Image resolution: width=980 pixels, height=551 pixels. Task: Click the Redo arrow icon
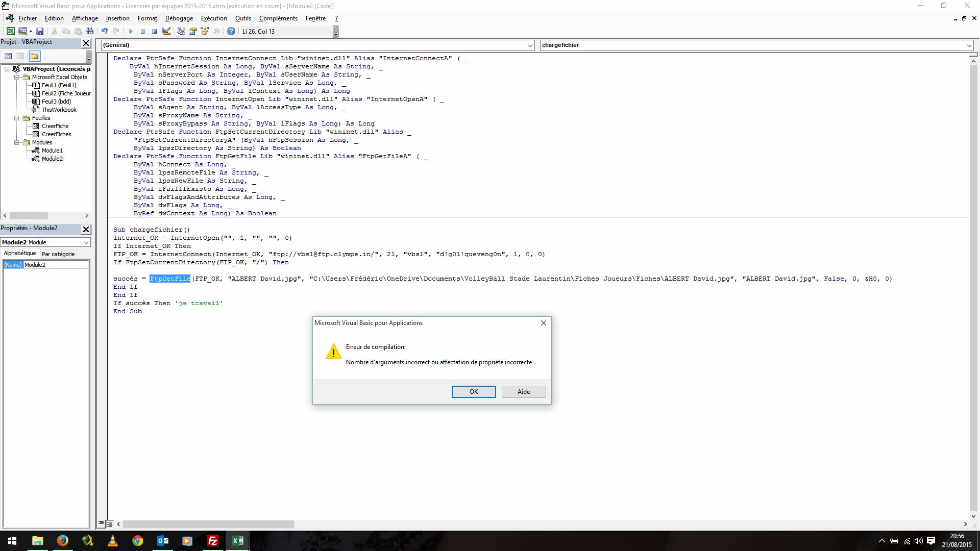point(116,31)
